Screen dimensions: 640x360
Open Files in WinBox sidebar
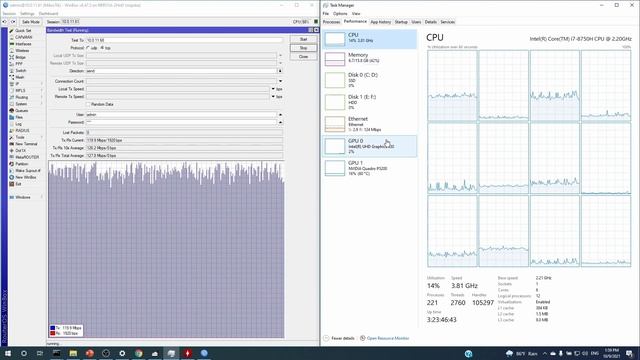pos(19,117)
